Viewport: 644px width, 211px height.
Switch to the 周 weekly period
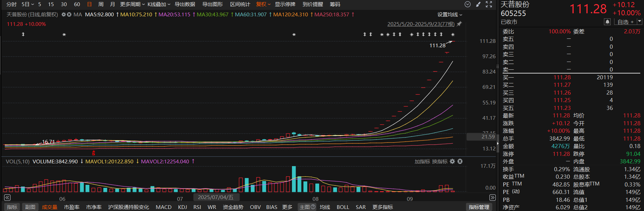[x=101, y=4]
